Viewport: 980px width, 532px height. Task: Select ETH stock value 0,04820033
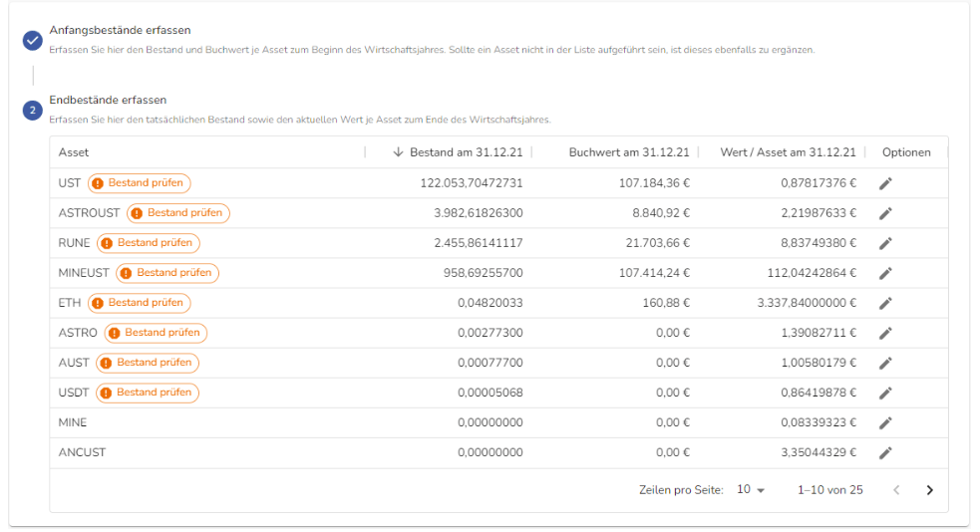(x=490, y=303)
